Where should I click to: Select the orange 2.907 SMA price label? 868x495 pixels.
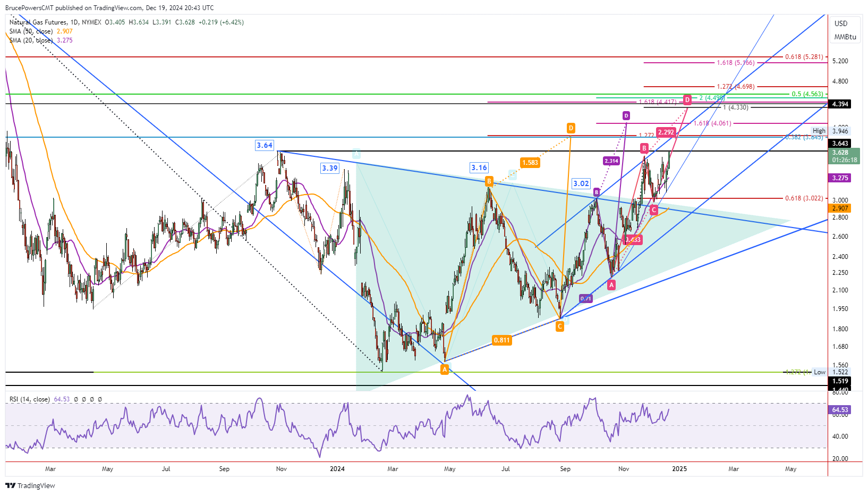pyautogui.click(x=840, y=208)
